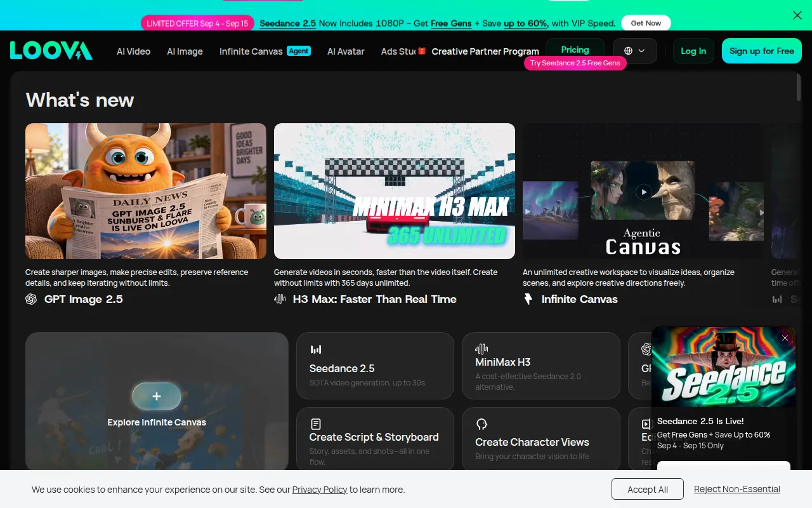Image resolution: width=812 pixels, height=508 pixels.
Task: Click the 'Create Character Views' title
Action: [532, 442]
